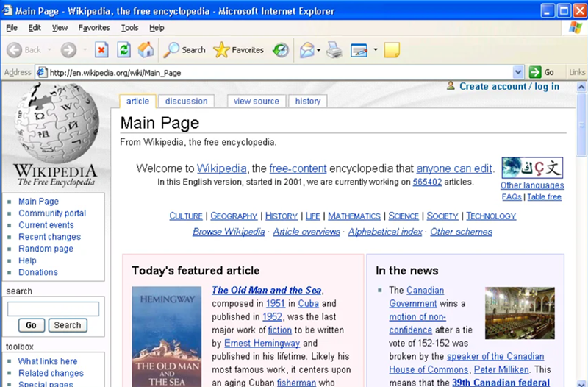The image size is (588, 387).
Task: Click the address bar URL field
Action: pyautogui.click(x=279, y=72)
